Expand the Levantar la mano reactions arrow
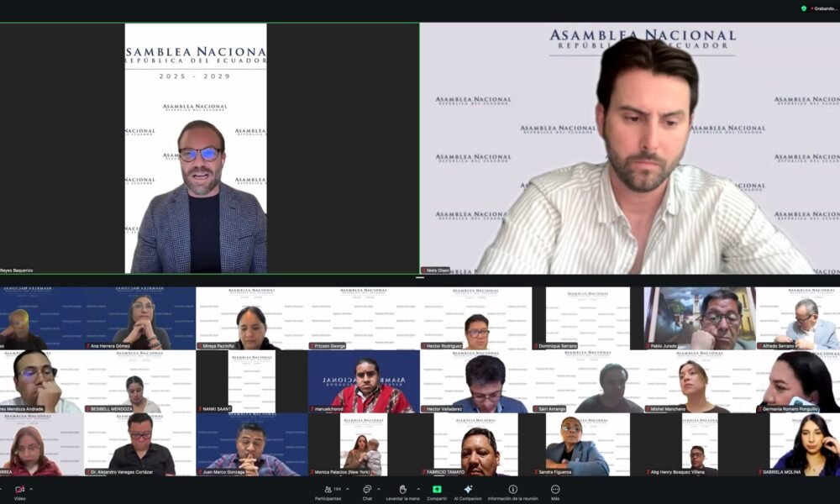The image size is (840, 504). click(x=418, y=489)
